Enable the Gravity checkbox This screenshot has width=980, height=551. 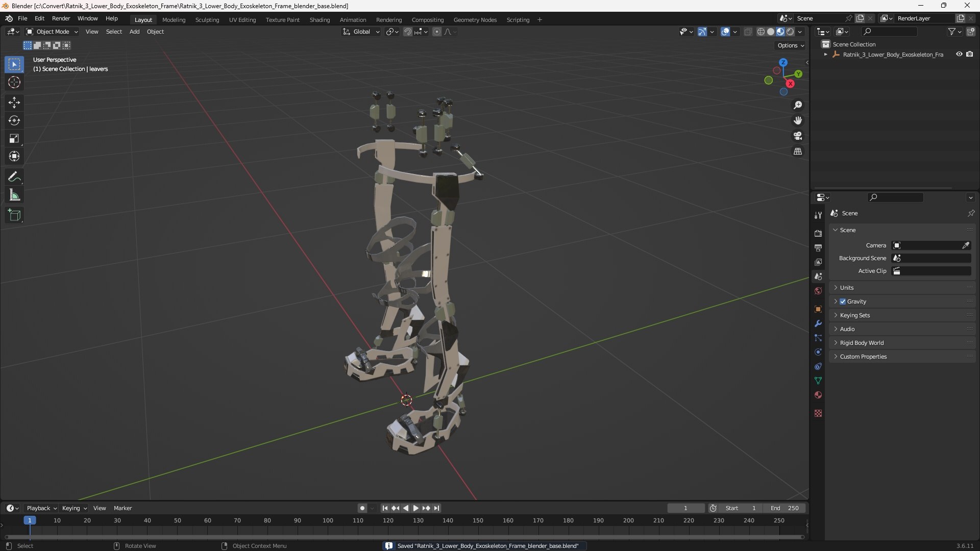pyautogui.click(x=843, y=302)
